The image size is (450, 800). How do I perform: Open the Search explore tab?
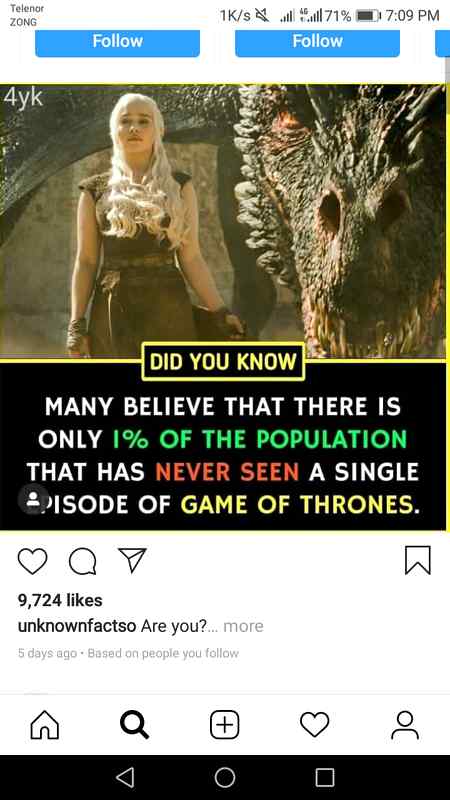click(x=135, y=725)
